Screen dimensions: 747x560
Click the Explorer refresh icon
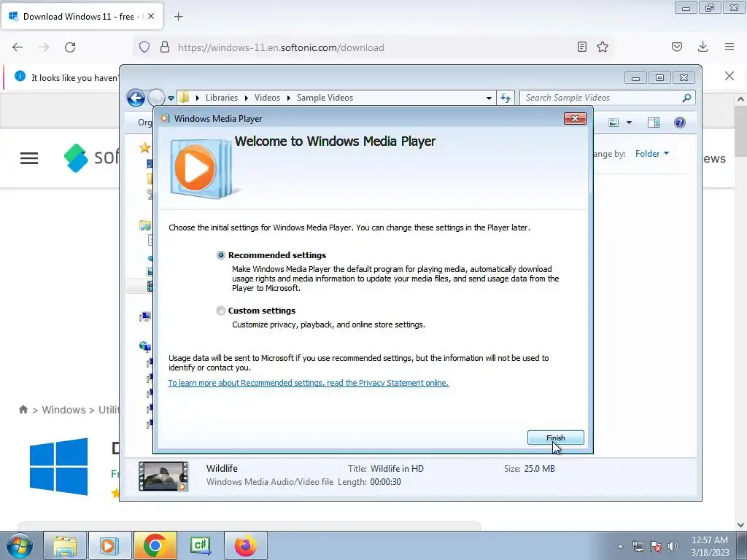[506, 98]
